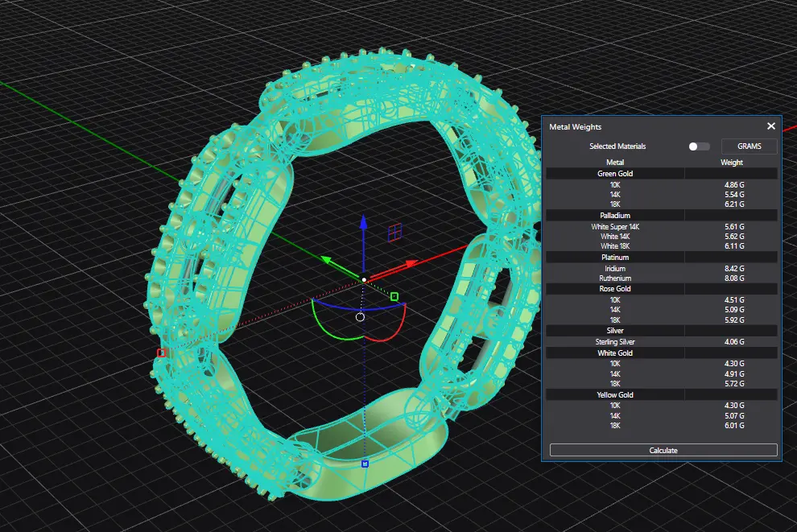Click the green scale handle square

coord(394,296)
